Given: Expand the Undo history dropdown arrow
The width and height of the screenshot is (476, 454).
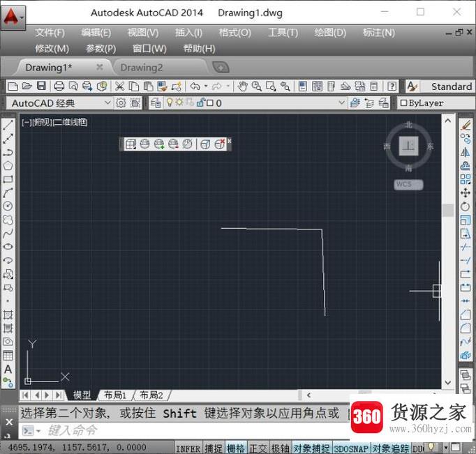Looking at the screenshot, I should [206, 86].
